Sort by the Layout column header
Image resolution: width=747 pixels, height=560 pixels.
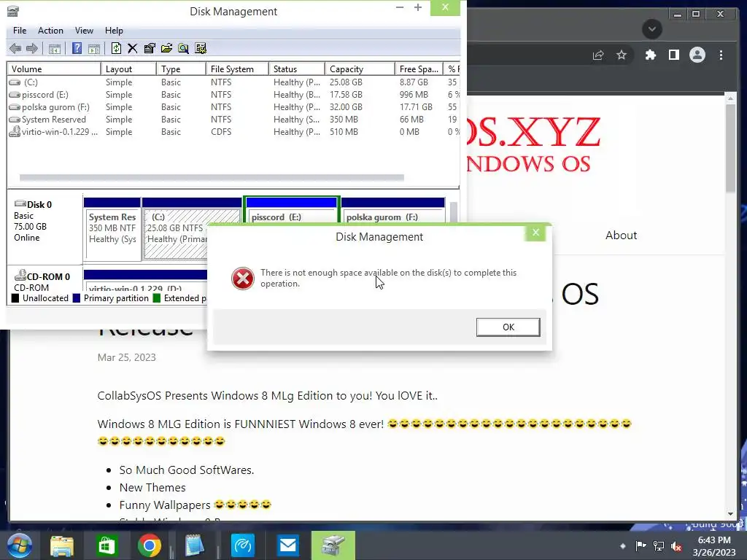point(128,69)
